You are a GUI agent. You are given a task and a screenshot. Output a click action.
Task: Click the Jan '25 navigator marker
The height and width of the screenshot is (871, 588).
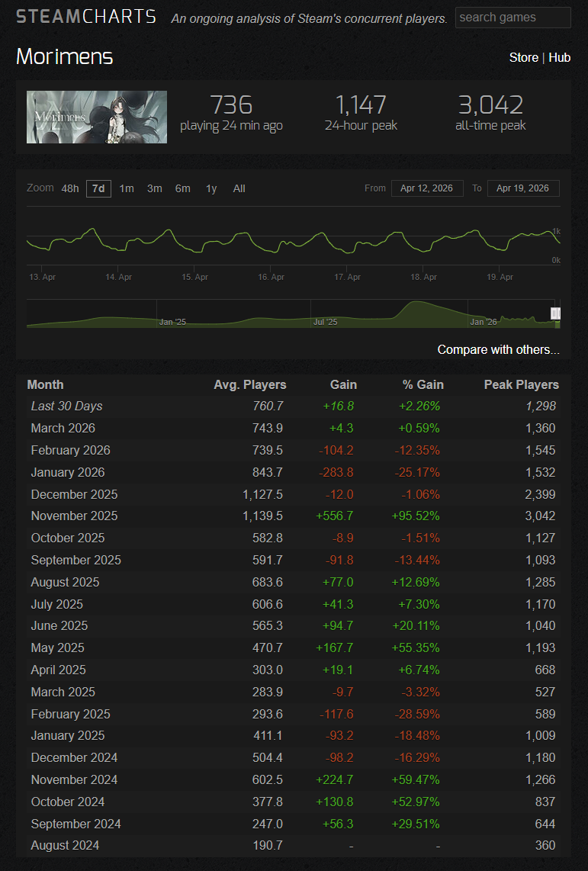click(172, 322)
